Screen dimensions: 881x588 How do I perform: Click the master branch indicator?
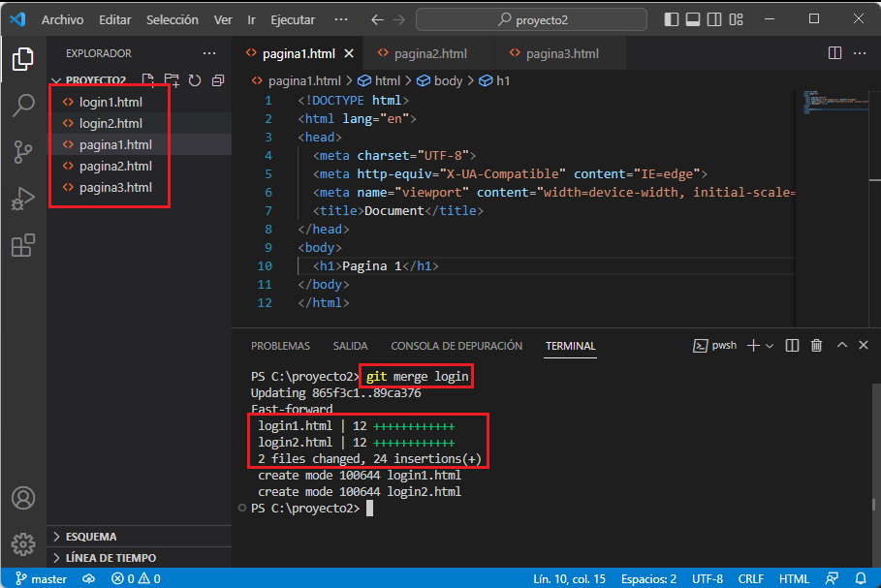(41, 578)
